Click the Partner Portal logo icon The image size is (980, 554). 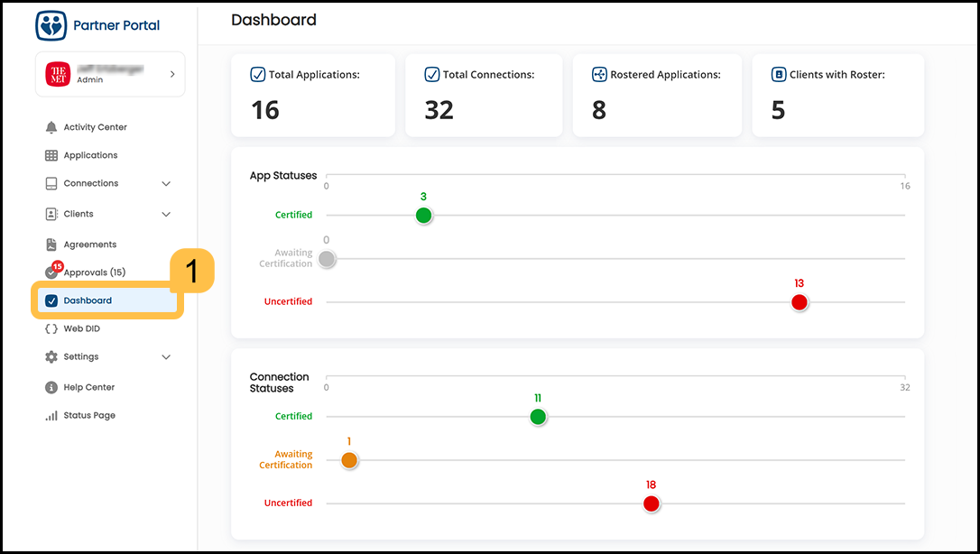pyautogui.click(x=51, y=25)
